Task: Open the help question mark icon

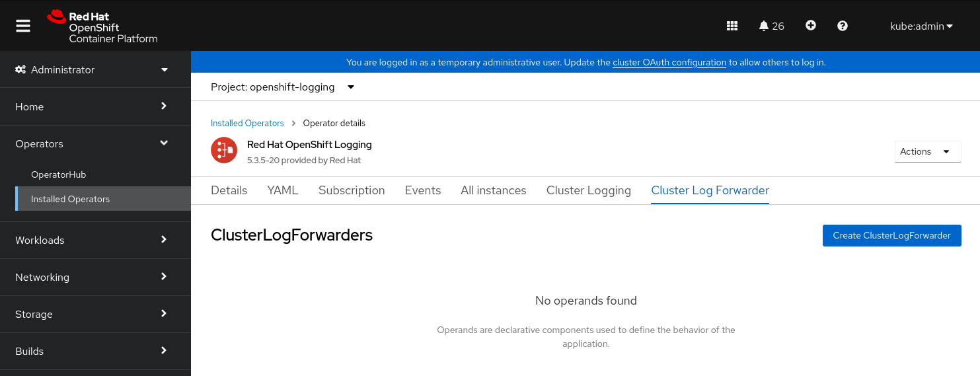Action: tap(842, 26)
